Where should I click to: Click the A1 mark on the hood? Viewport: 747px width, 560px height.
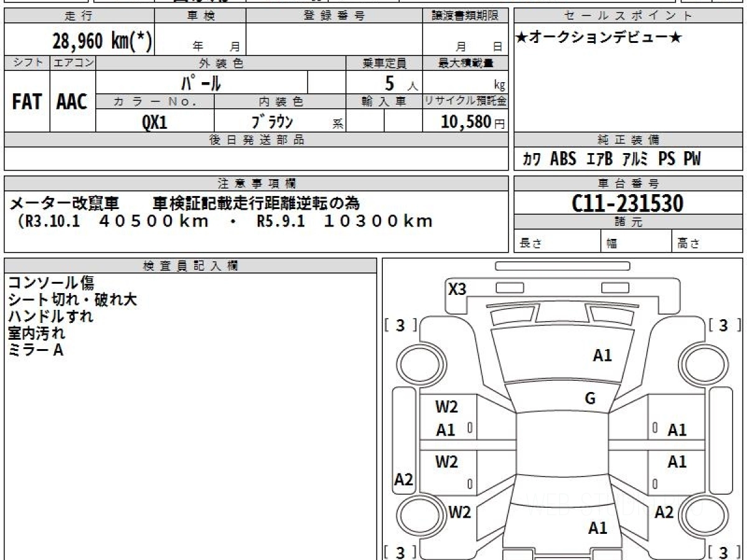pos(602,355)
